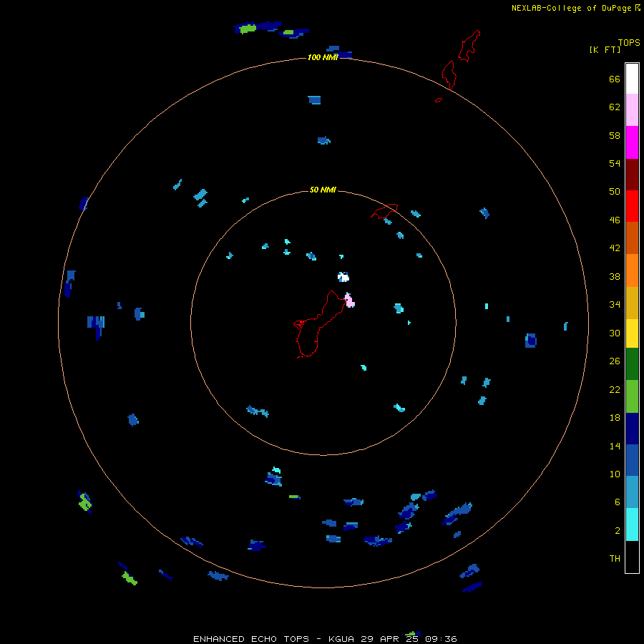Click the gold legend swatch
The height and width of the screenshot is (644, 644).
tap(632, 303)
